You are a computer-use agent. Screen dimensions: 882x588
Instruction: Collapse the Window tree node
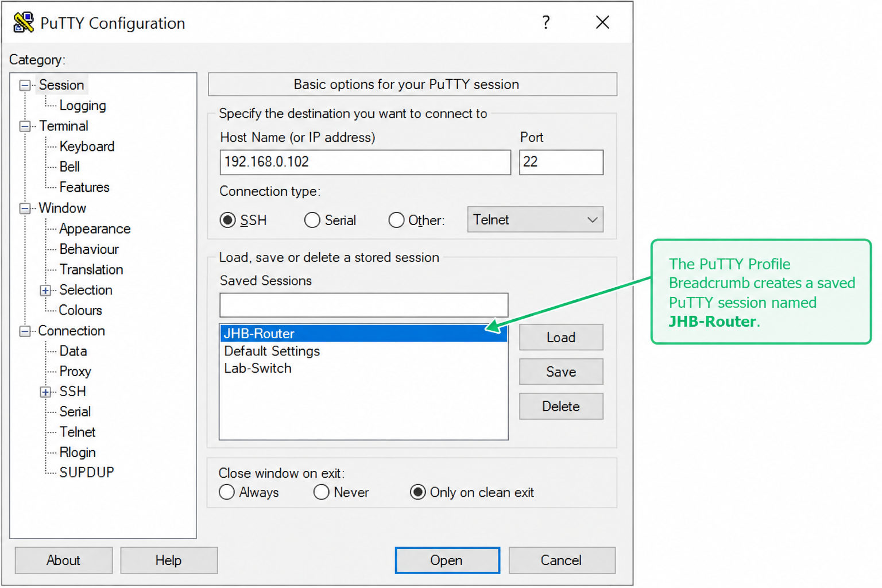(x=25, y=208)
